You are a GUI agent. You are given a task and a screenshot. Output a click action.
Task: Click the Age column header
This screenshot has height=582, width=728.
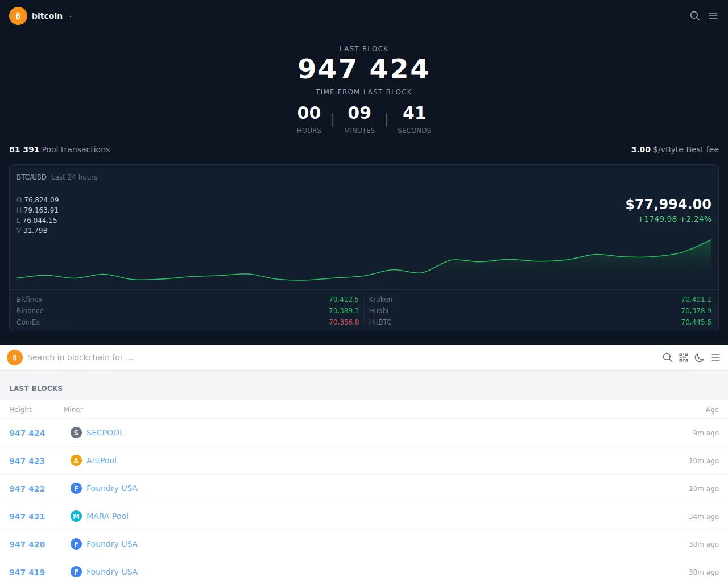tap(712, 410)
